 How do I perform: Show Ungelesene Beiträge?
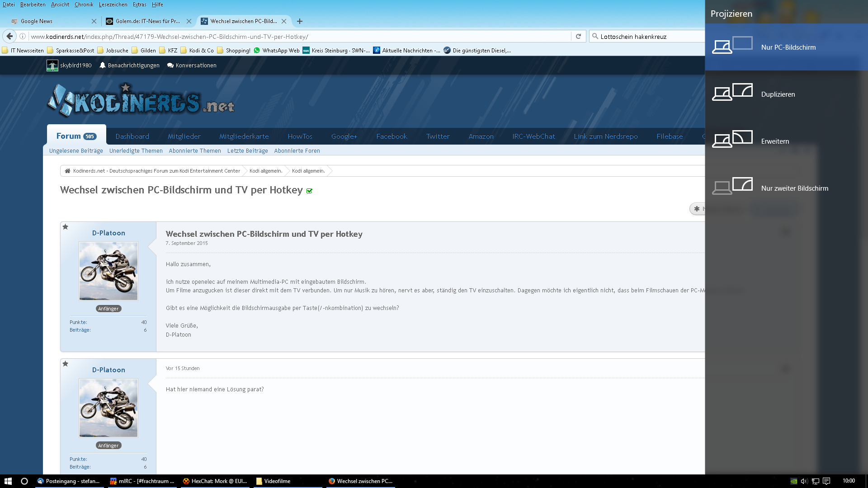click(x=76, y=150)
